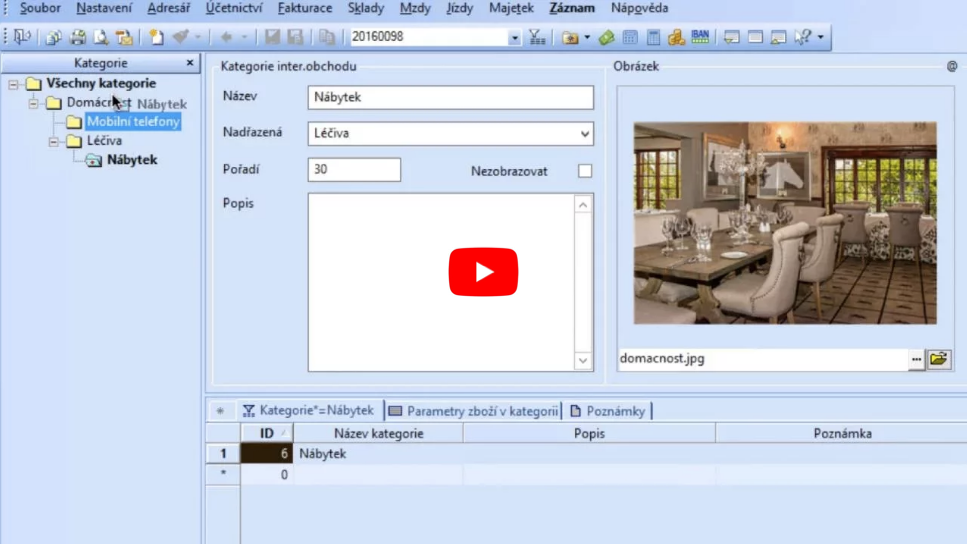Viewport: 967px width, 544px height.
Task: Open the Poznámky tab
Action: 607,411
